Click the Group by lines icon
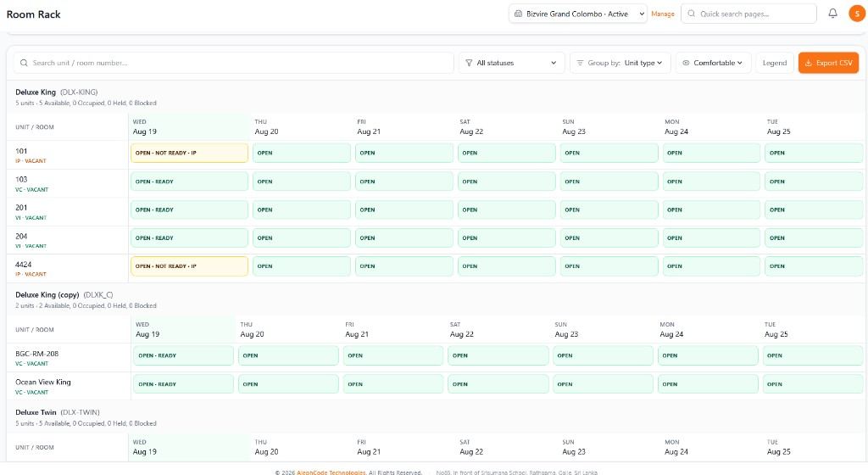 point(580,63)
